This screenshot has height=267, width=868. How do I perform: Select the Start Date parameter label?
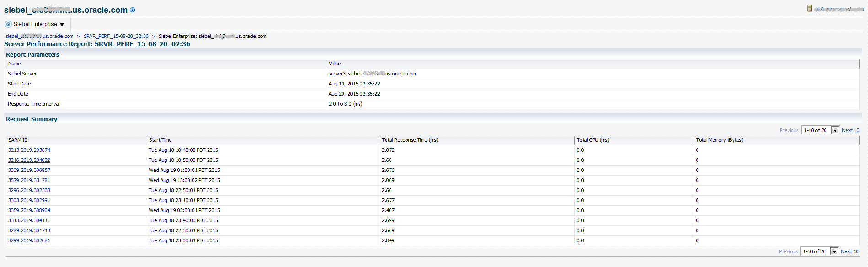click(19, 84)
